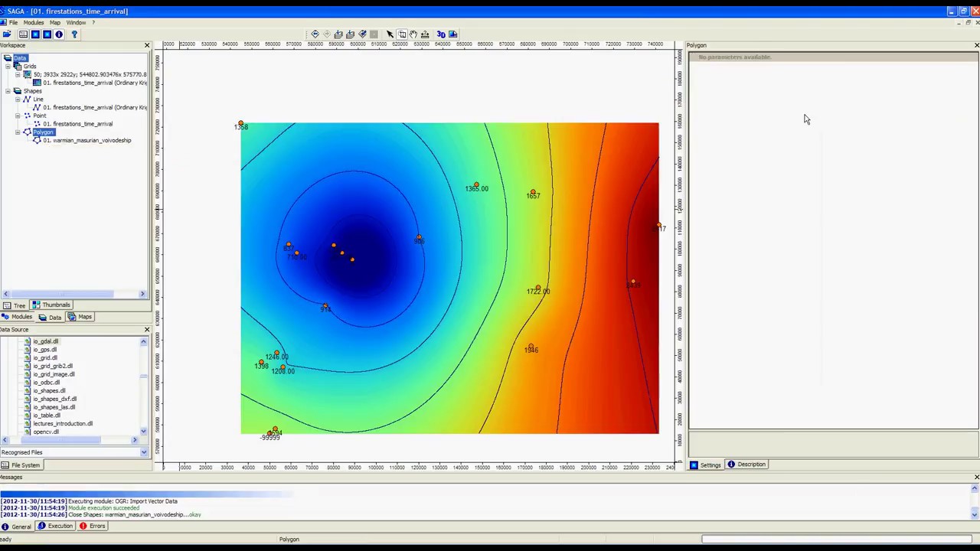The height and width of the screenshot is (551, 980).
Task: Switch to the Tree tab
Action: point(15,305)
